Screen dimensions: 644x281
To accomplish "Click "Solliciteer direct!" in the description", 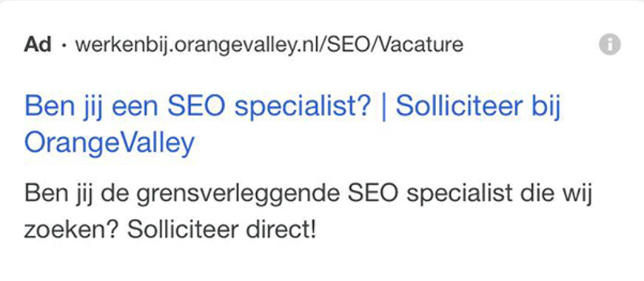I will [222, 231].
